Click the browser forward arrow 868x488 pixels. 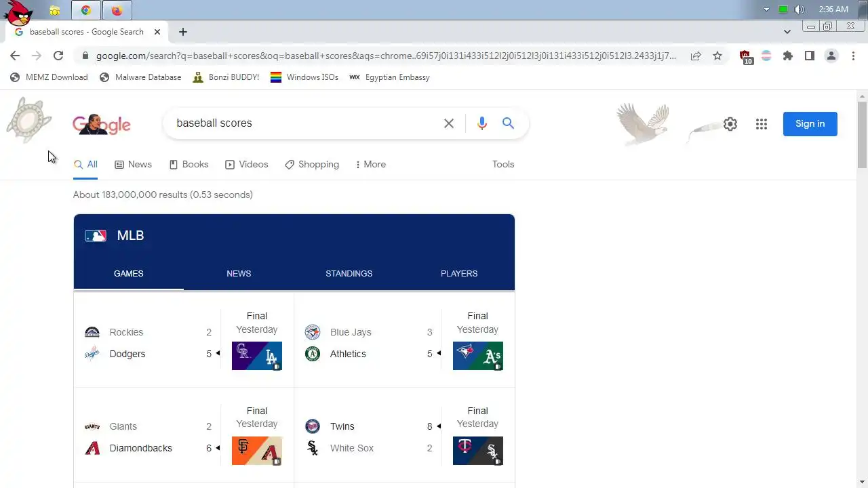coord(37,56)
